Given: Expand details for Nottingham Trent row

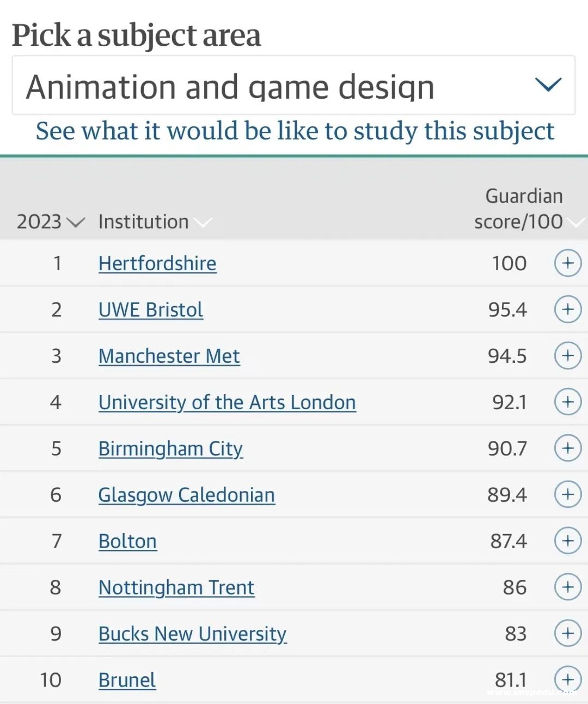Looking at the screenshot, I should click(568, 587).
